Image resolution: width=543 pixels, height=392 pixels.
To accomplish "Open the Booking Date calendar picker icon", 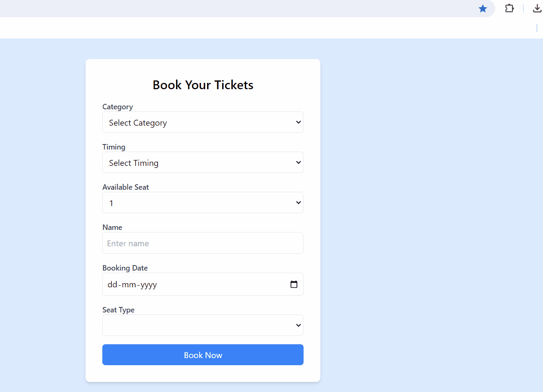I will 294,284.
